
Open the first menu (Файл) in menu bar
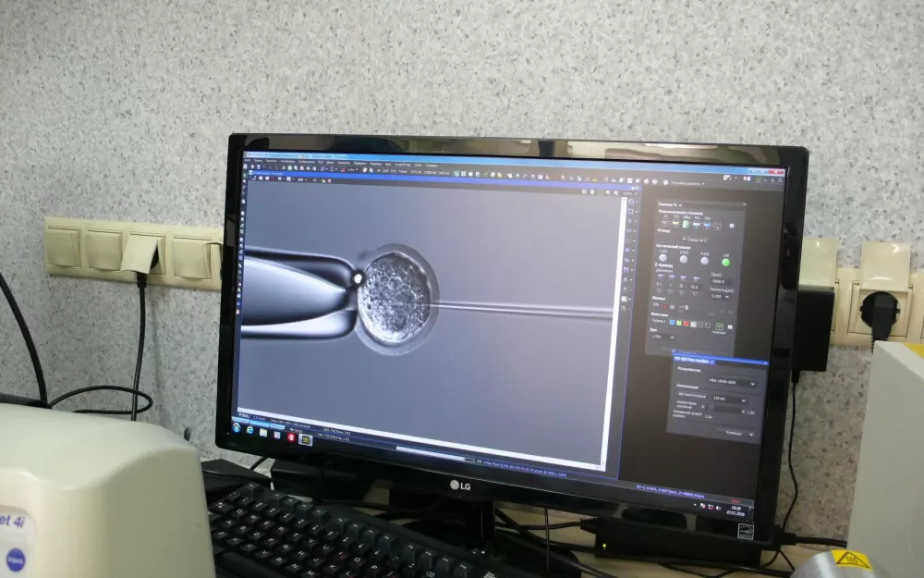(x=248, y=160)
